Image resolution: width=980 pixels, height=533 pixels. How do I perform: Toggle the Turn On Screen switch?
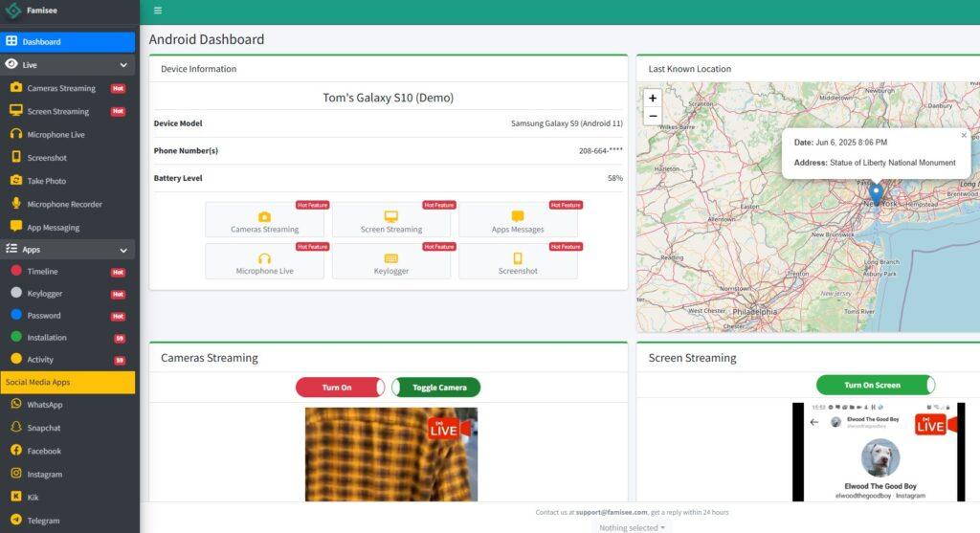(x=876, y=385)
